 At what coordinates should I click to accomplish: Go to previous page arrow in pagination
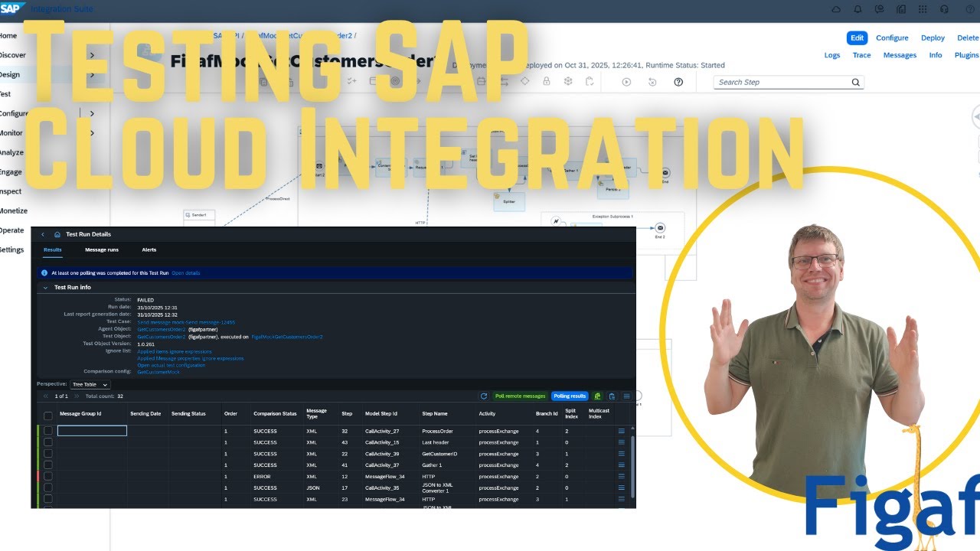(46, 396)
